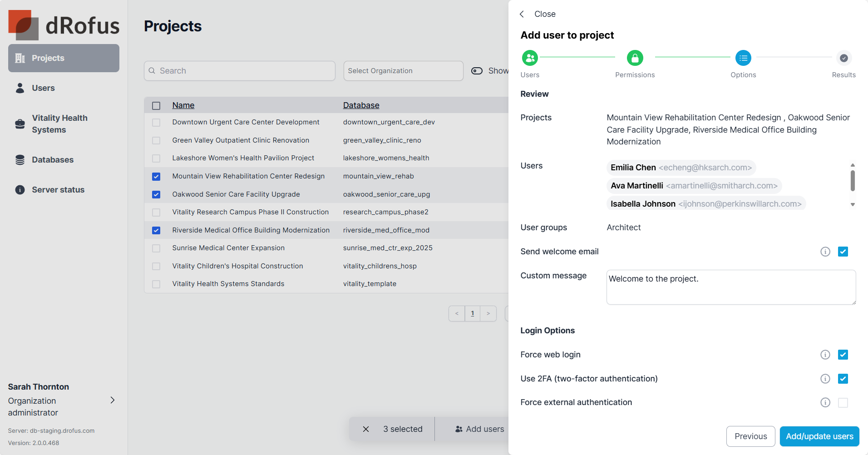Open the Select Organization dropdown

click(x=403, y=71)
